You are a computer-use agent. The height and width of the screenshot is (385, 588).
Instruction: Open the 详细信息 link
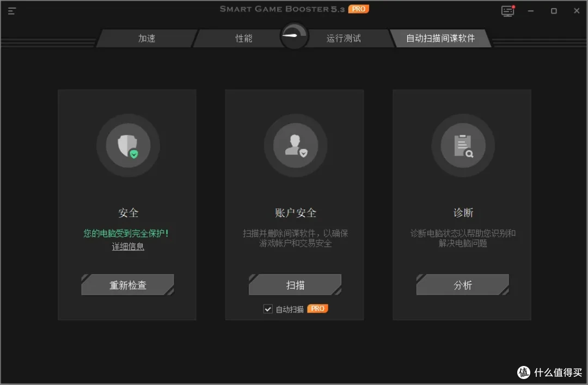[x=128, y=246]
